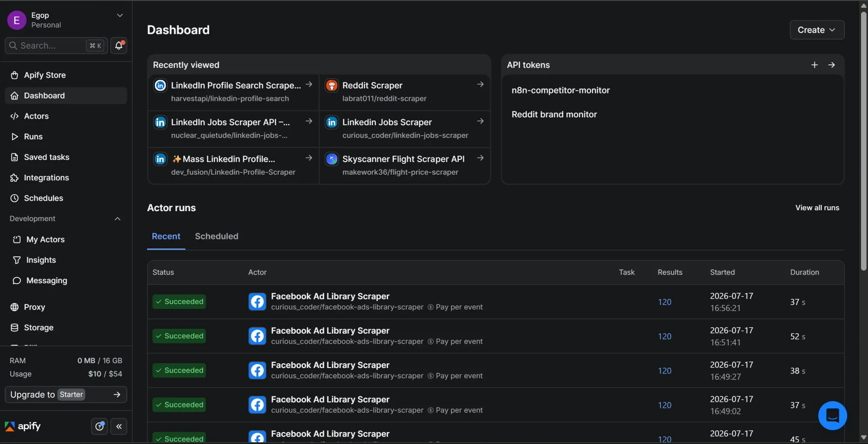Open Integrations from the sidebar
Screen dimensions: 868x444
66,178
